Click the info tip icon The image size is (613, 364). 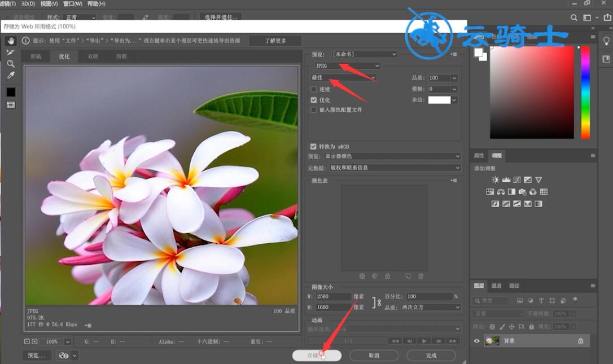26,41
